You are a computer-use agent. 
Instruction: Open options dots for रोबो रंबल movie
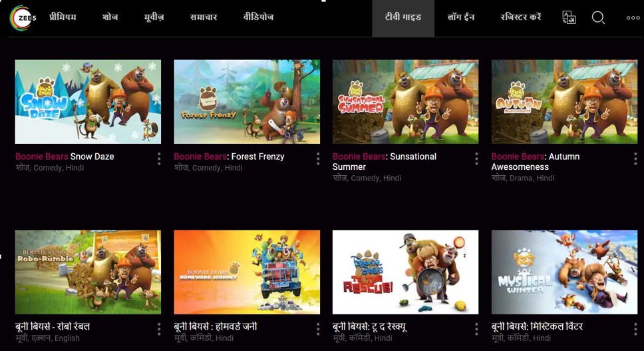pyautogui.click(x=159, y=329)
